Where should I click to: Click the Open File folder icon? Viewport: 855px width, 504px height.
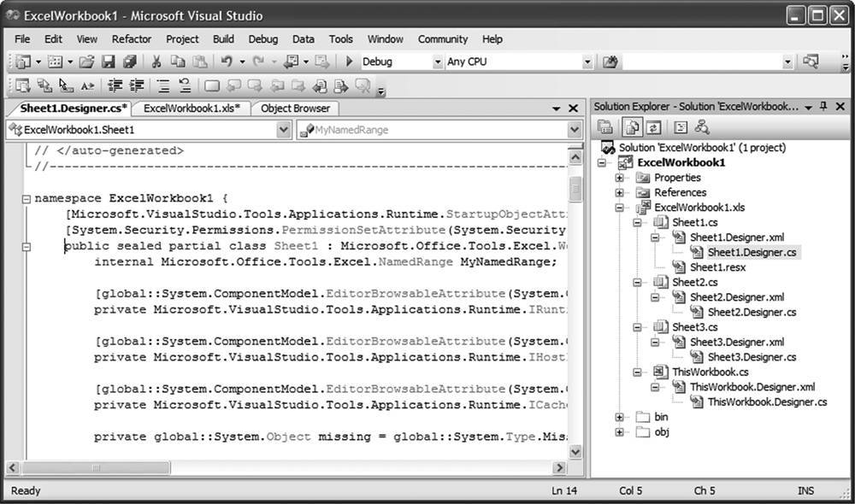click(86, 62)
